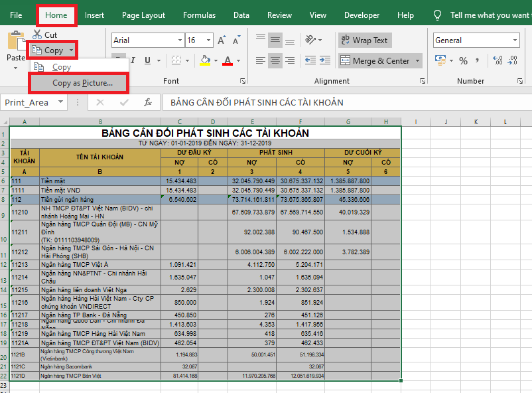Viewport: 532px width, 393px height.
Task: Toggle Wrap Text on
Action: [x=364, y=40]
